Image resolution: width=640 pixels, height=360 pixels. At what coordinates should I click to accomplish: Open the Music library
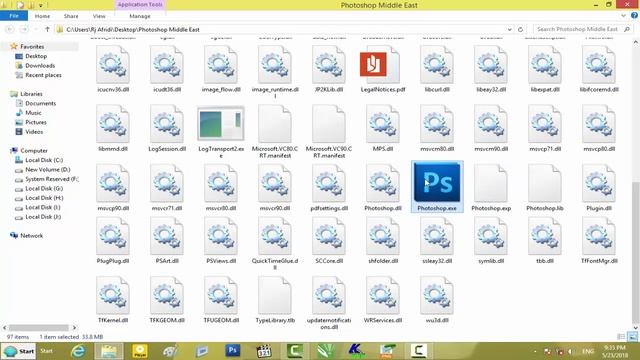click(x=33, y=113)
